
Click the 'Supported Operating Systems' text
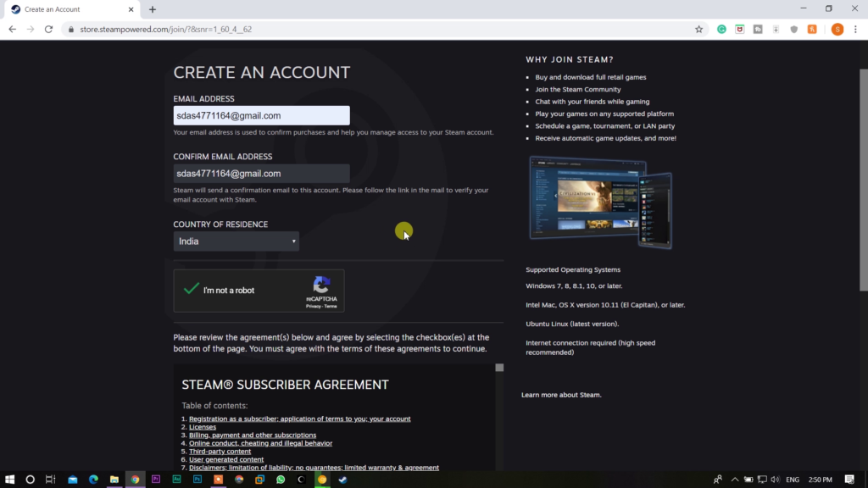click(573, 270)
